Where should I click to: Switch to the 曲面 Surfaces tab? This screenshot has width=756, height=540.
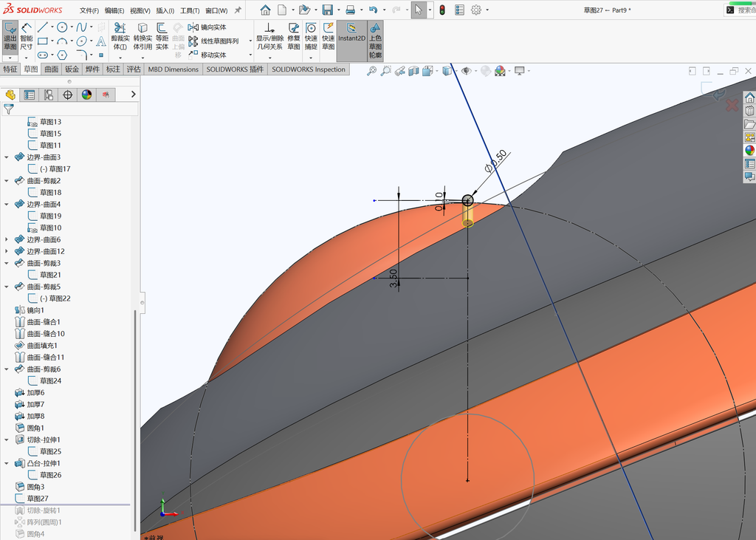point(52,69)
